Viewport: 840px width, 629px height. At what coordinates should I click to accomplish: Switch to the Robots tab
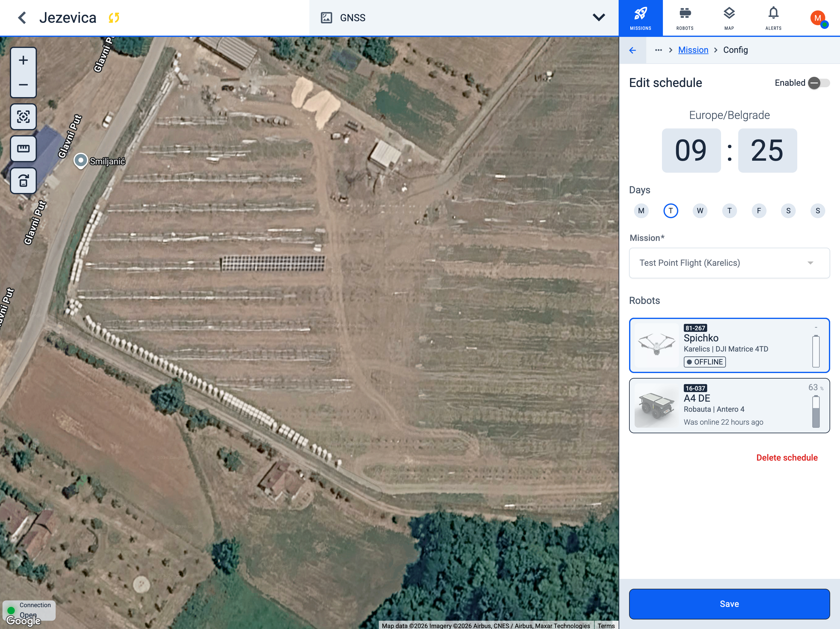click(x=685, y=18)
